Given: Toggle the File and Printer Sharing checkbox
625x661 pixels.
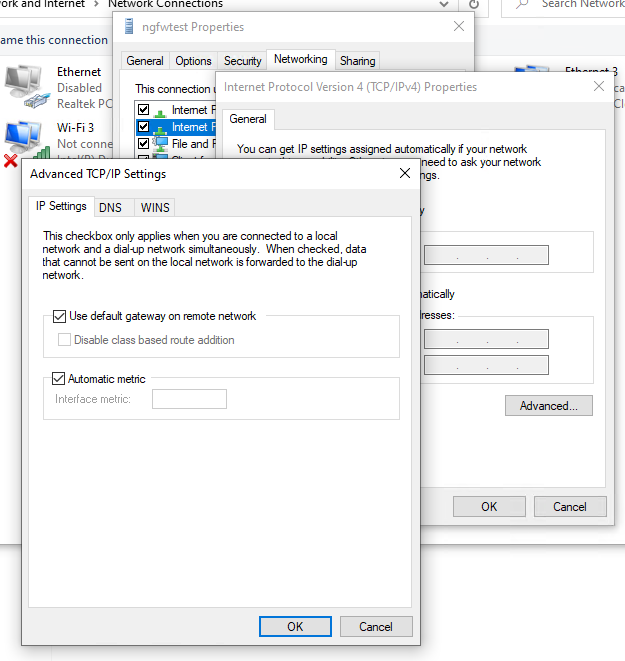Looking at the screenshot, I should [x=143, y=143].
